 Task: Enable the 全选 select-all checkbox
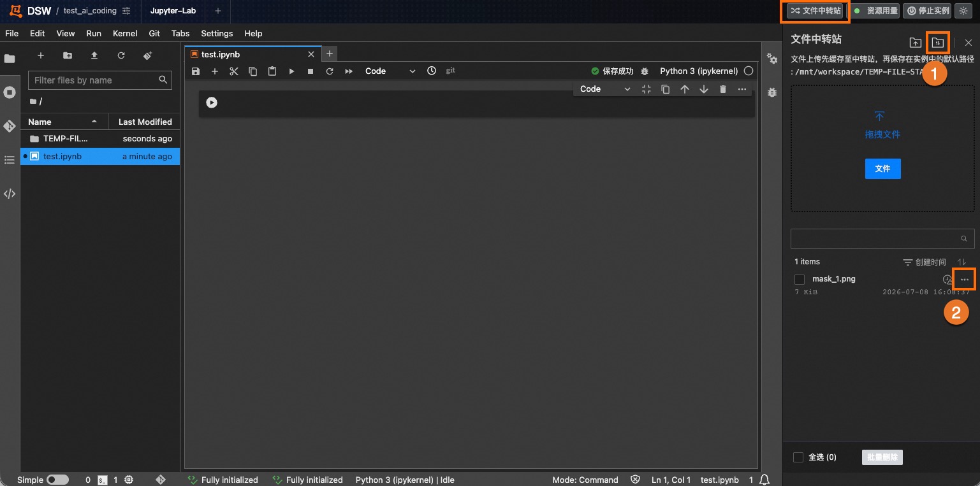(x=798, y=457)
